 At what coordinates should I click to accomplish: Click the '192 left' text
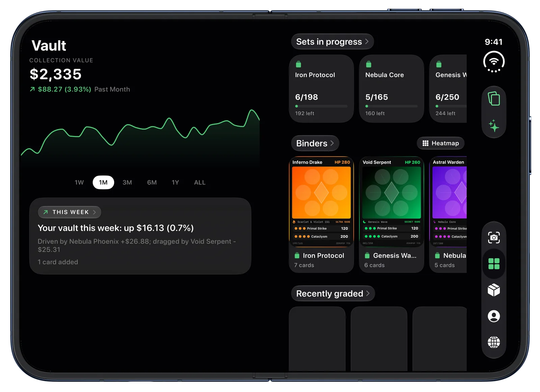(305, 113)
